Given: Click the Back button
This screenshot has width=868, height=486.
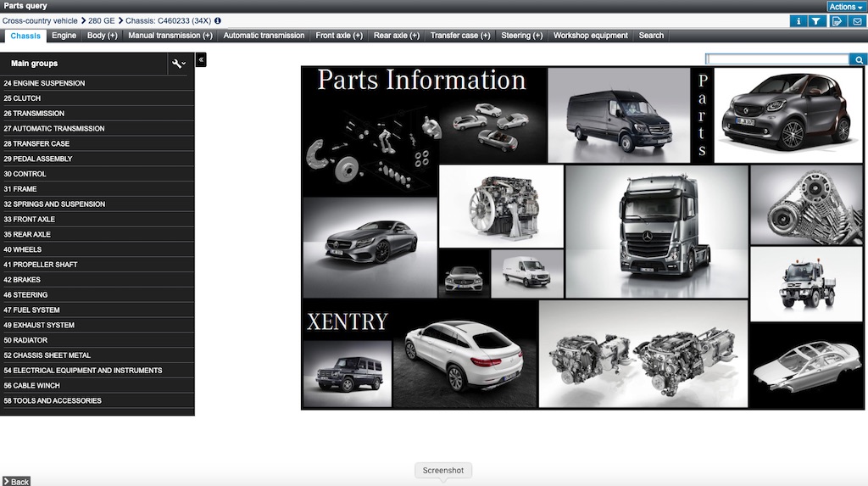Looking at the screenshot, I should (x=16, y=481).
